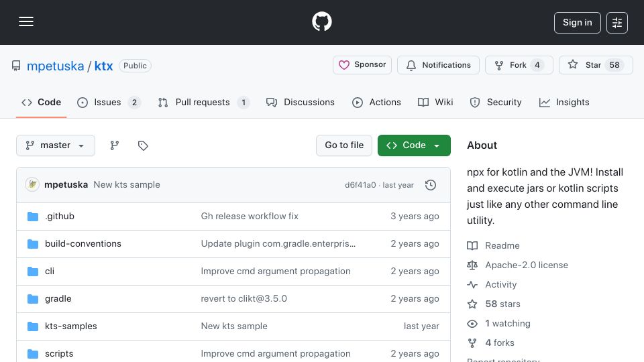644x362 pixels.
Task: Open the .github folder
Action: coord(60,217)
